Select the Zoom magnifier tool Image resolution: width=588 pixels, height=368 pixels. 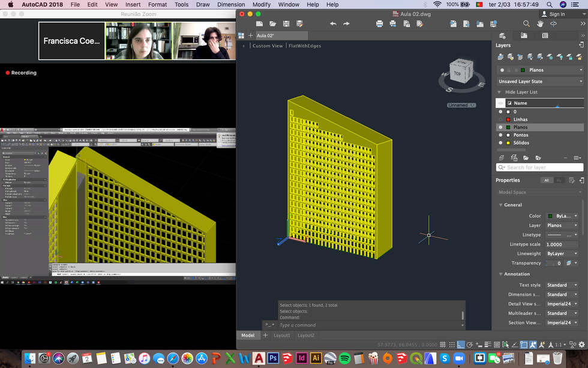pyautogui.click(x=527, y=23)
